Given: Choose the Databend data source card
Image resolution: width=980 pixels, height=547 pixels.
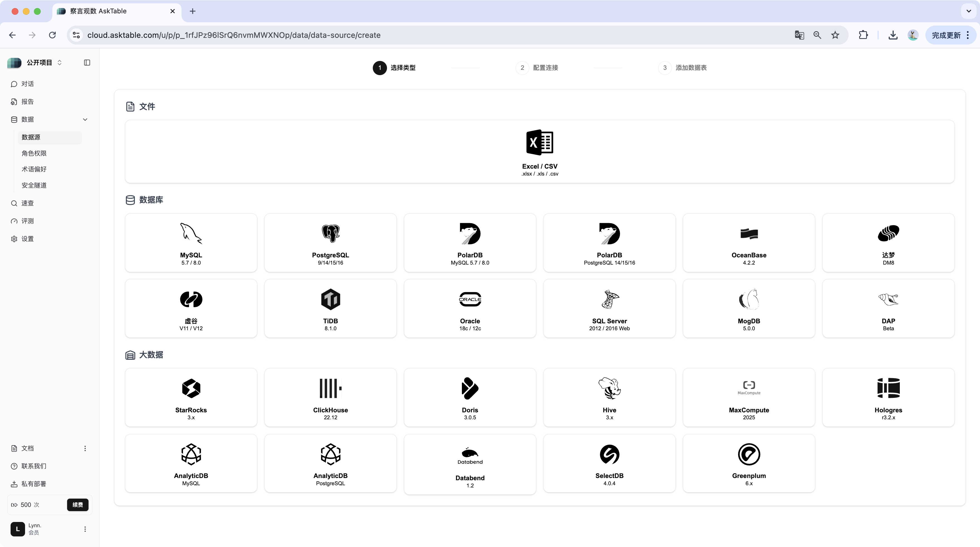Looking at the screenshot, I should click(x=470, y=464).
